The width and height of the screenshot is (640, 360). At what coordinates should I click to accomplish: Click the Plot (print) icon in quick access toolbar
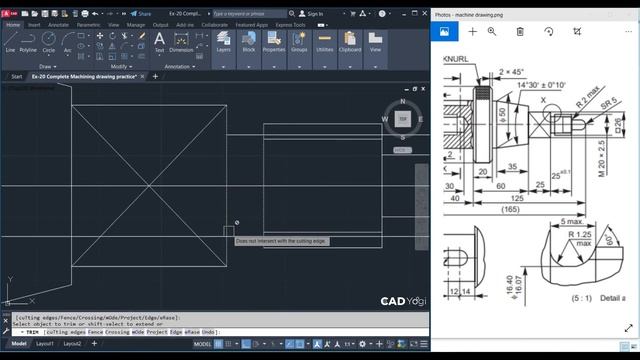pos(84,13)
